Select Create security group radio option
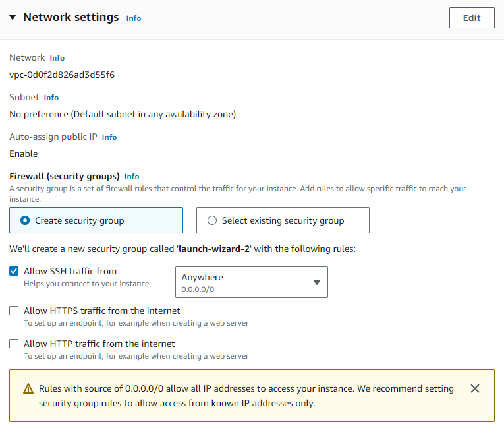504x426 pixels. click(x=25, y=220)
